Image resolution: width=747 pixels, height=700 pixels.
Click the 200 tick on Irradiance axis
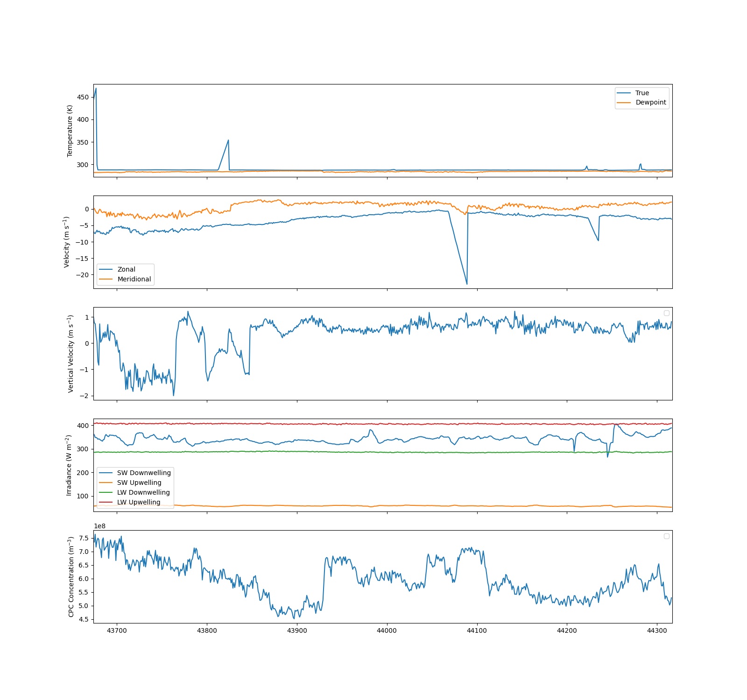click(x=83, y=473)
